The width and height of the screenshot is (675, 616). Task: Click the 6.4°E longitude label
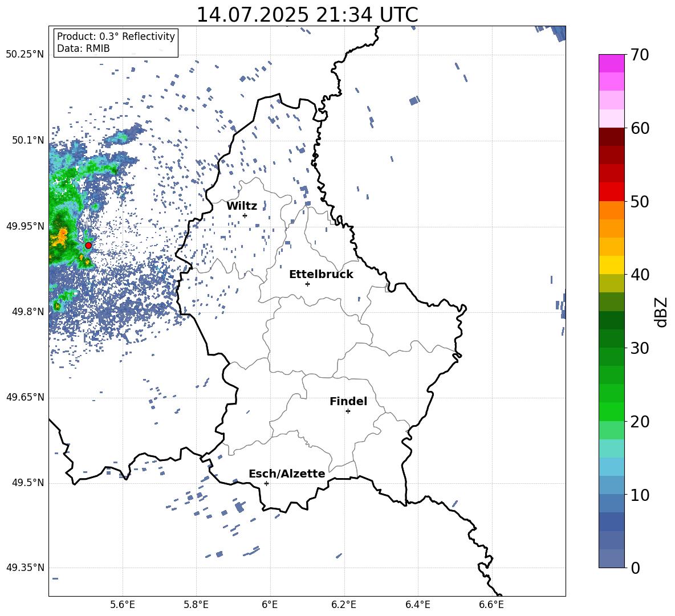click(417, 605)
